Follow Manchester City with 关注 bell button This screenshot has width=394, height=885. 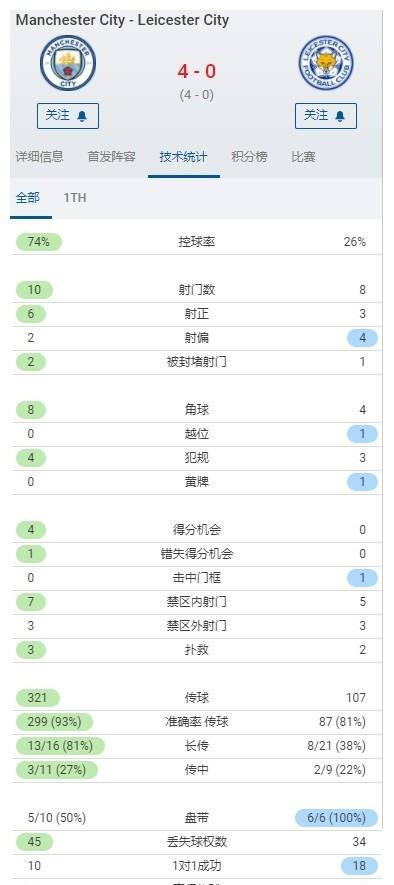point(68,116)
